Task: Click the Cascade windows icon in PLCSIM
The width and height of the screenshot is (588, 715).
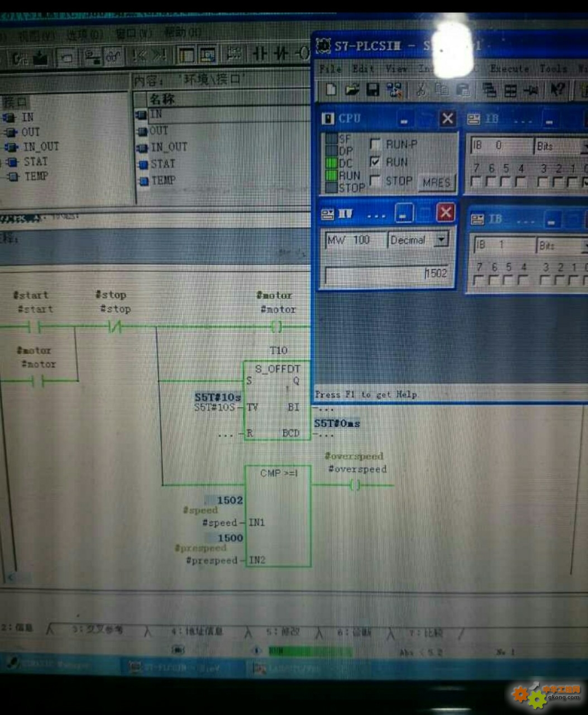Action: pos(489,90)
